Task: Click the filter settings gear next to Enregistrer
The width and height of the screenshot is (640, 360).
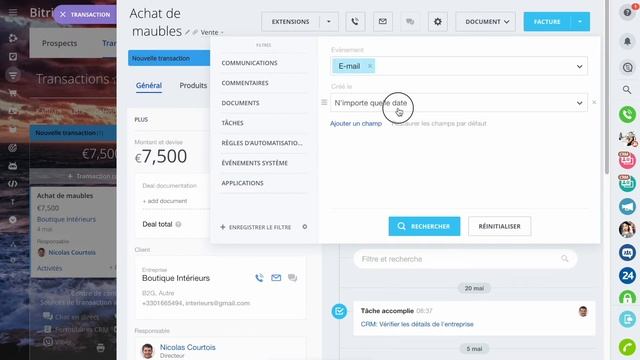Action: coord(304,227)
